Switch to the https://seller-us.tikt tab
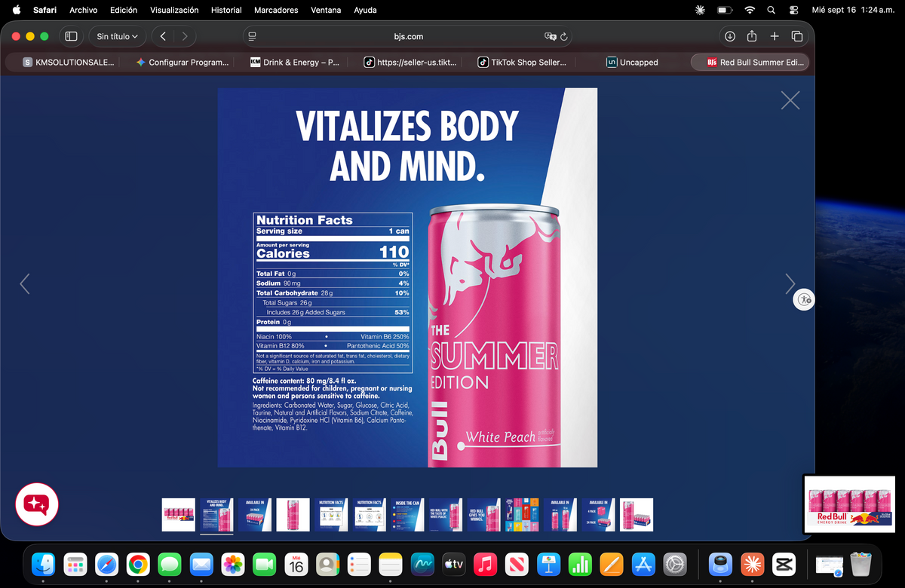The height and width of the screenshot is (588, 905). click(x=410, y=63)
